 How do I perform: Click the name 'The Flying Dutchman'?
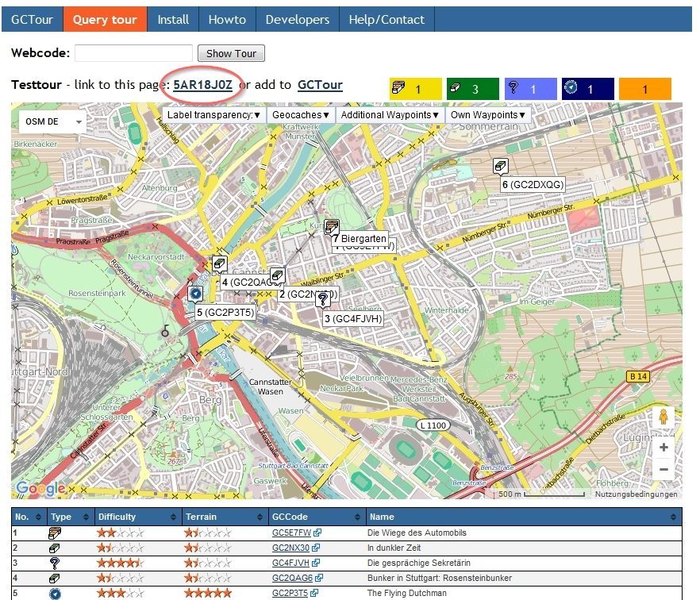point(406,594)
